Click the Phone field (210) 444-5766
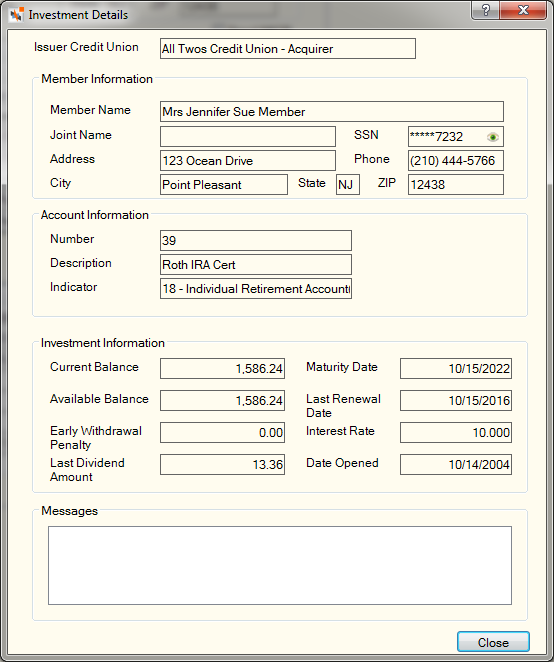 [x=456, y=160]
